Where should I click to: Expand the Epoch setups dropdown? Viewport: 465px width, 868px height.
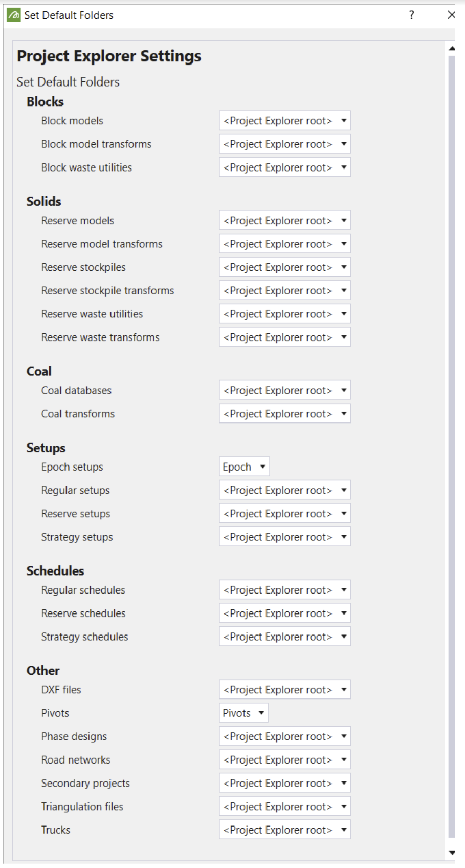244,467
